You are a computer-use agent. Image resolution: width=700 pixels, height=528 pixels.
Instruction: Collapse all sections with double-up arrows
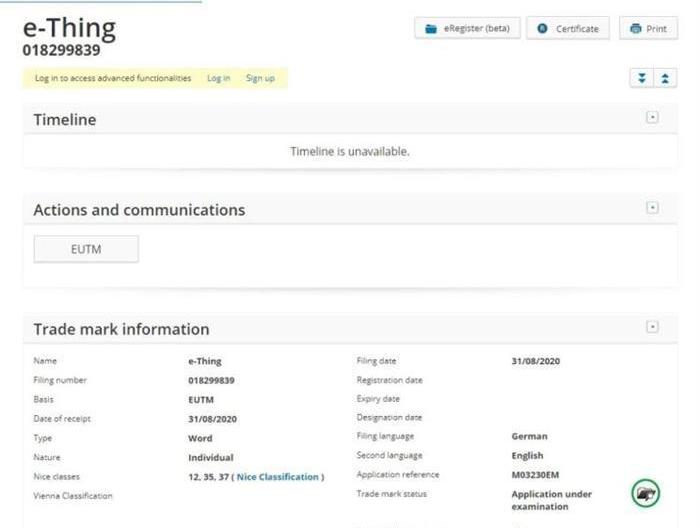click(x=664, y=79)
